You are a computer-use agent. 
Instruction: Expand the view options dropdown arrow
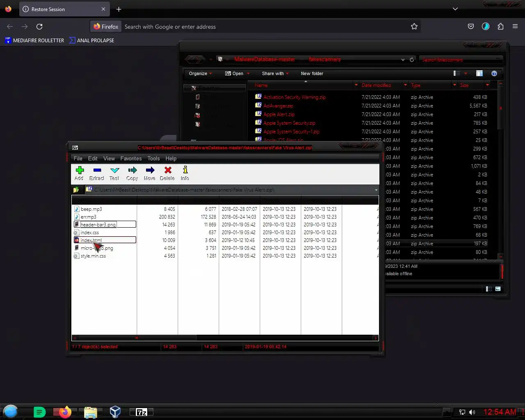coord(466,73)
